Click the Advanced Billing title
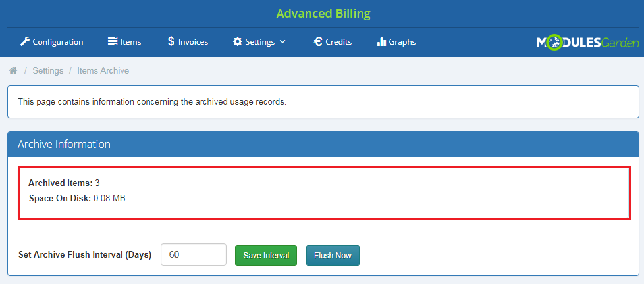The image size is (644, 284). 323,14
